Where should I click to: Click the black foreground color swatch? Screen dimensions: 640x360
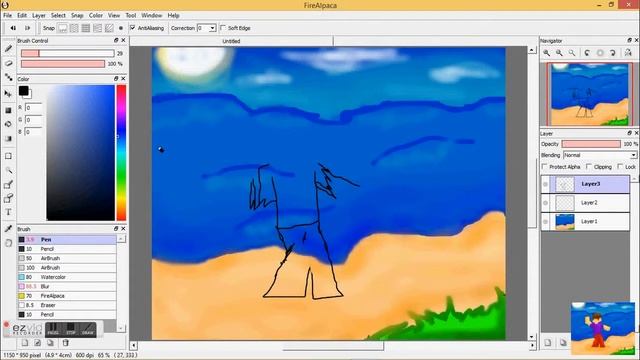click(x=23, y=91)
